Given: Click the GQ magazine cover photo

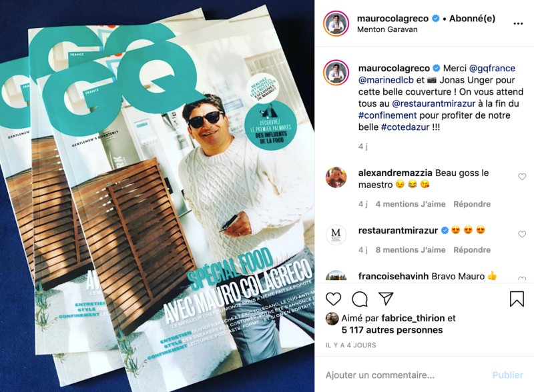Looking at the screenshot, I should point(157,196).
